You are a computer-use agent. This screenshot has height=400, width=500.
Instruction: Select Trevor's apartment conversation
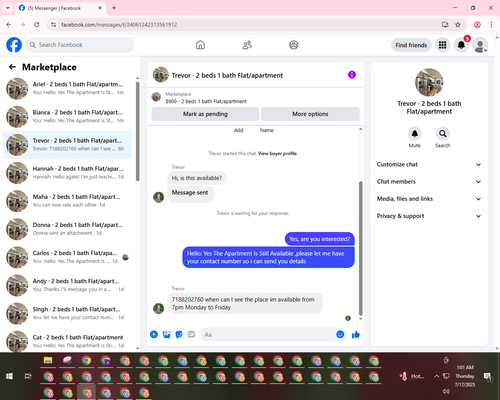pos(67,145)
